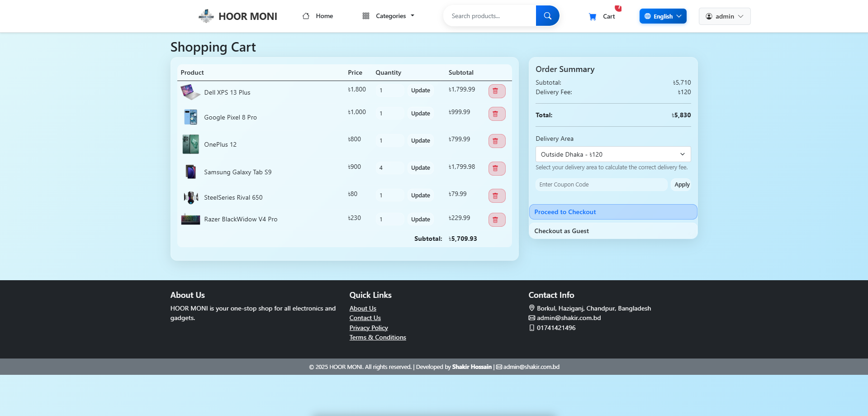Image resolution: width=868 pixels, height=416 pixels.
Task: Click the OnePlus 12 quantity field
Action: 390,140
